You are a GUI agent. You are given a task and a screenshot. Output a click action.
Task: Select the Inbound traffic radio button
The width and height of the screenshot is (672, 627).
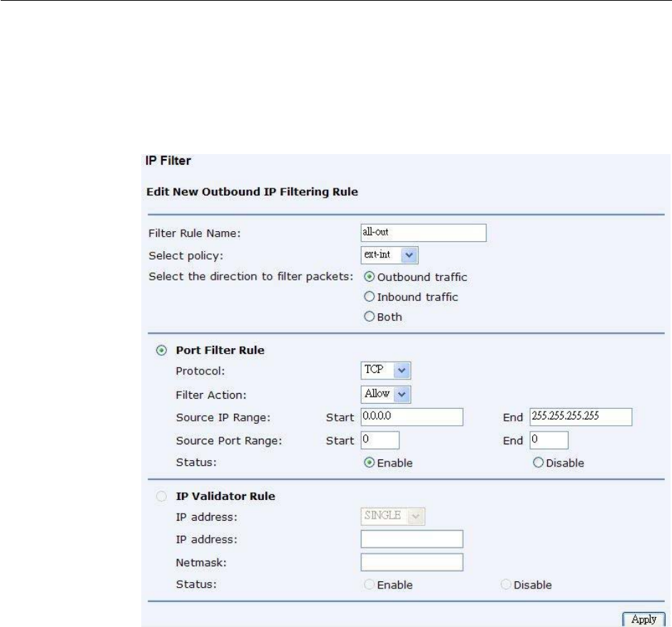(369, 297)
